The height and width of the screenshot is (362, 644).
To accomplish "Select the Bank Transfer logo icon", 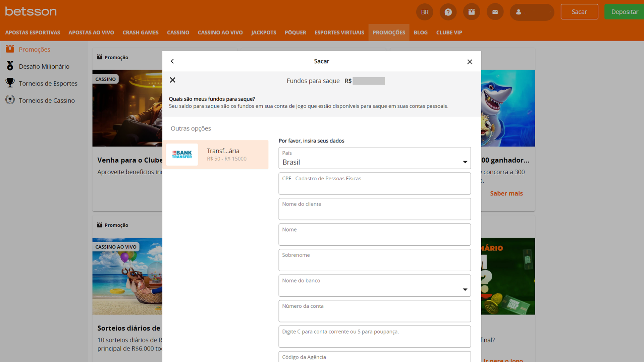I will 182,155.
